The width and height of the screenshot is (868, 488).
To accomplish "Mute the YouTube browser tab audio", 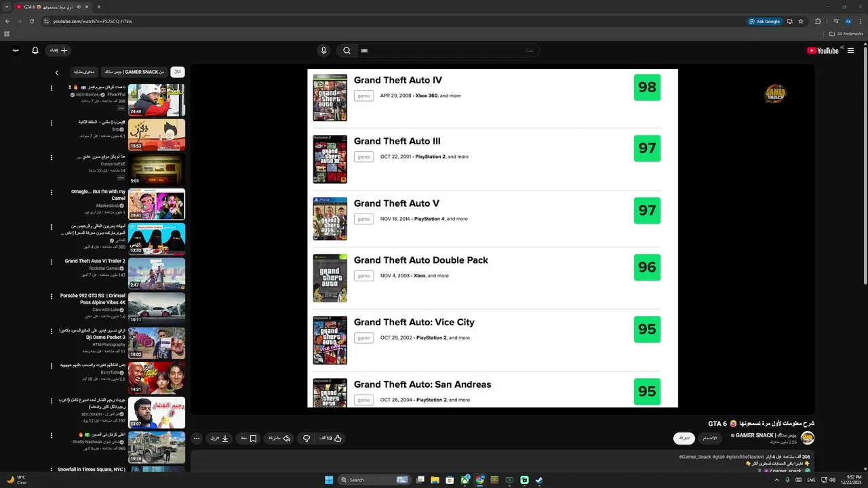I will point(79,7).
